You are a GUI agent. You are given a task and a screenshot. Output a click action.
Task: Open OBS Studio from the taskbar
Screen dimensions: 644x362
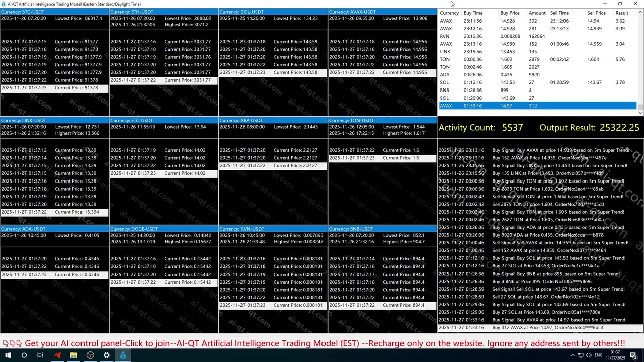coord(90,355)
